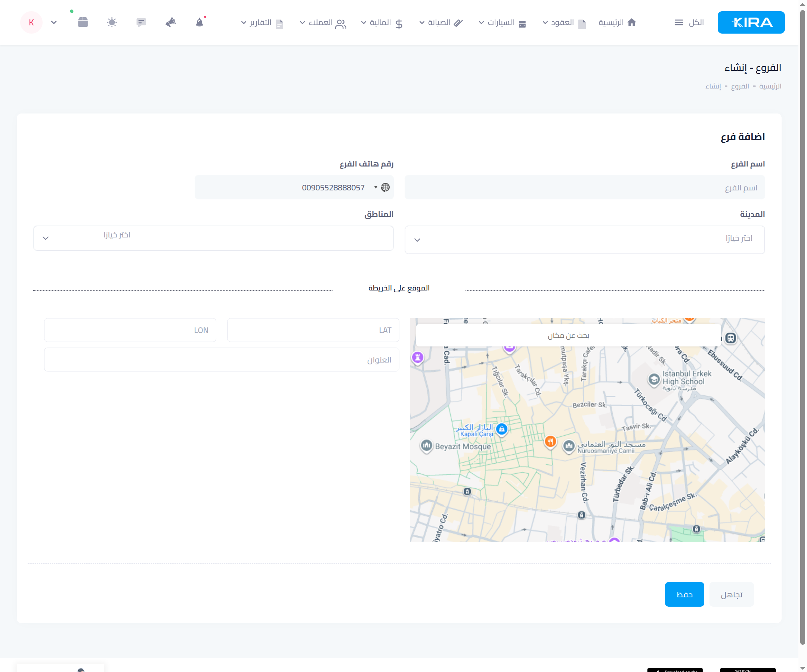Image resolution: width=807 pixels, height=672 pixels.
Task: Open the الصيانة maintenance menu
Action: pos(441,23)
